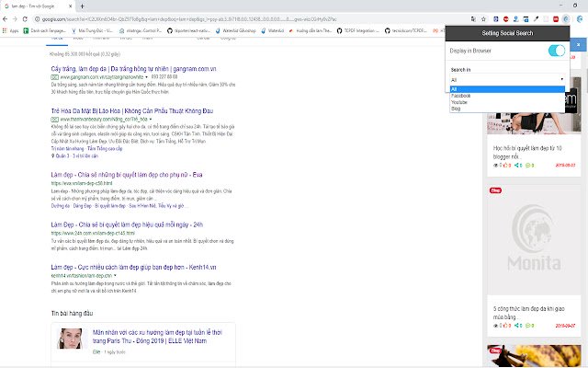This screenshot has width=588, height=368.
Task: Reload the Google search page
Action: coord(25,18)
